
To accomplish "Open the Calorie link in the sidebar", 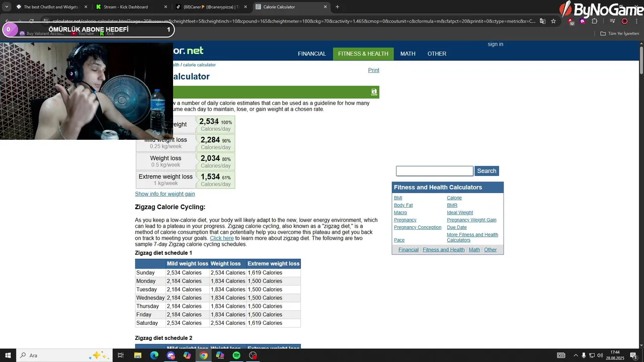I will tap(454, 198).
